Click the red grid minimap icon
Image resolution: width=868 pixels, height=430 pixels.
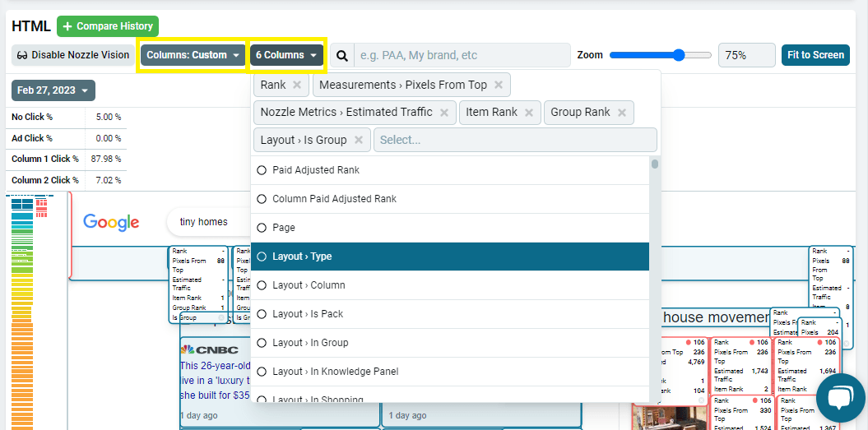[x=41, y=208]
